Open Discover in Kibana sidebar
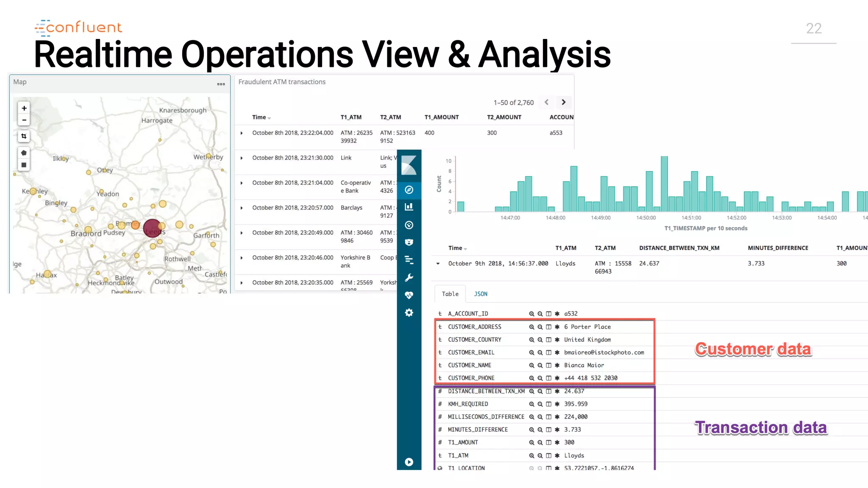Screen dimensions: 868x488 click(409, 190)
